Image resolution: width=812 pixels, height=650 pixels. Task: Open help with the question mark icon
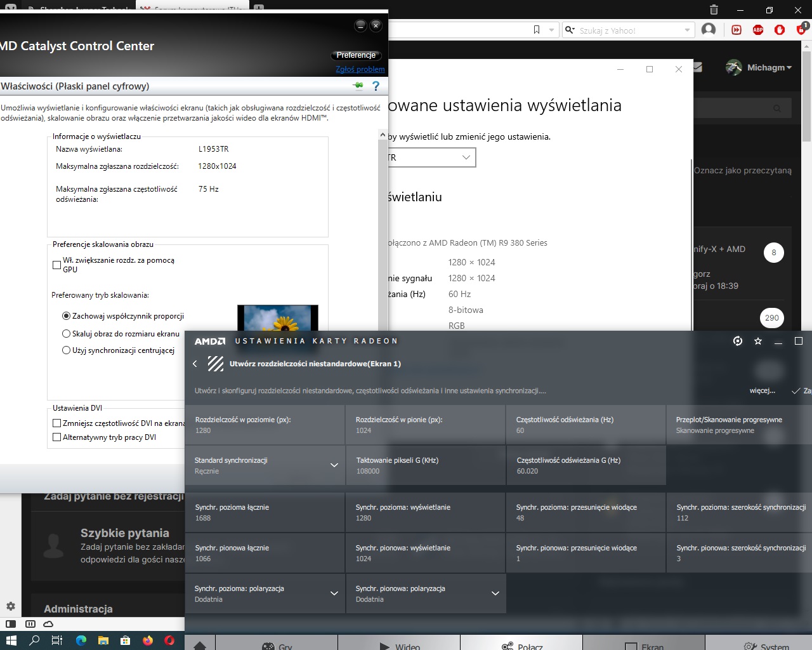click(376, 86)
